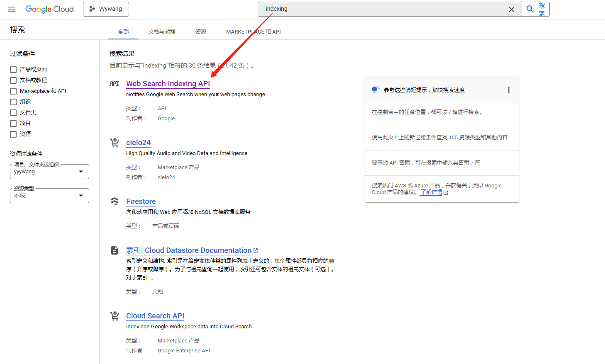Switch to the 资源 tab

pos(201,32)
